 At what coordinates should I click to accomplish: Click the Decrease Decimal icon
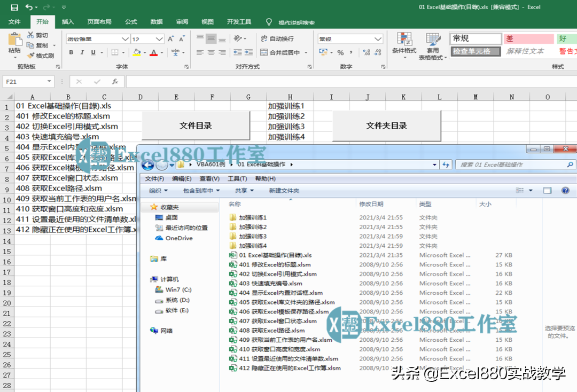(x=378, y=52)
